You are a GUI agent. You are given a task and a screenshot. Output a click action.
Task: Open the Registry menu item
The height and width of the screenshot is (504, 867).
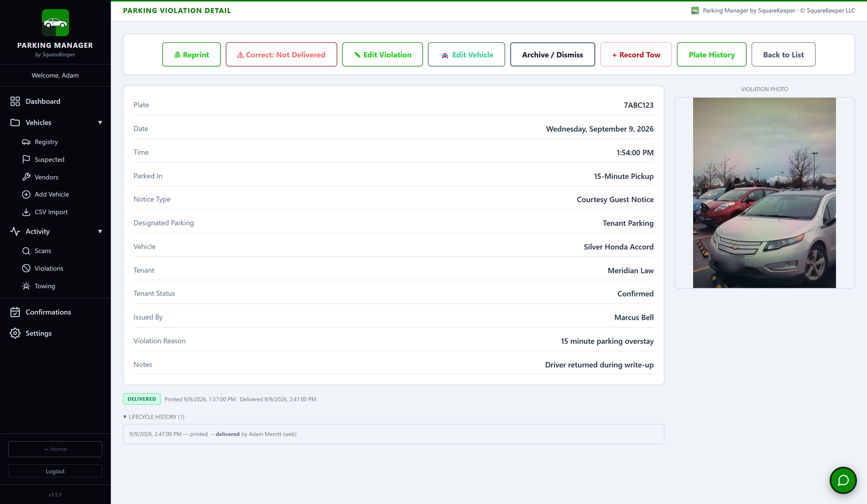pos(46,142)
